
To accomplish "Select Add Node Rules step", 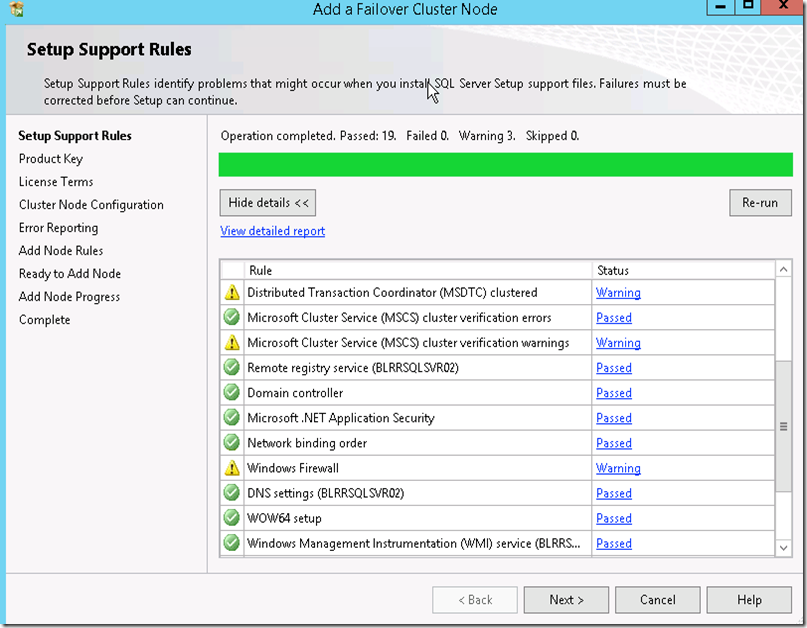I will 61,251.
